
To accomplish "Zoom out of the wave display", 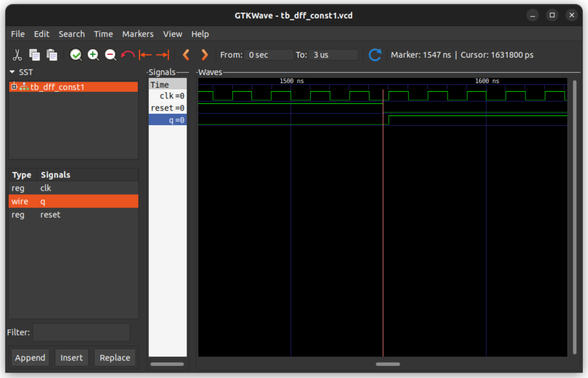I will point(110,55).
